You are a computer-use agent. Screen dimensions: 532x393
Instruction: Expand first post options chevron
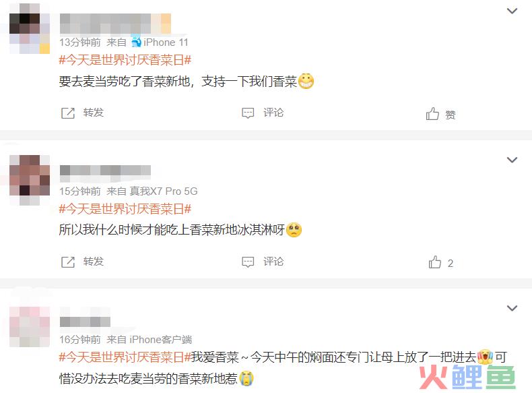(512, 11)
